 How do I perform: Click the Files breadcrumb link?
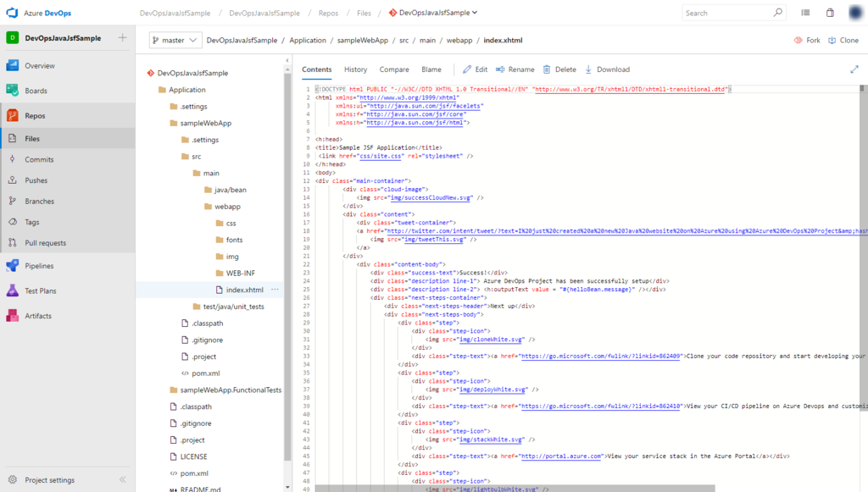point(364,14)
